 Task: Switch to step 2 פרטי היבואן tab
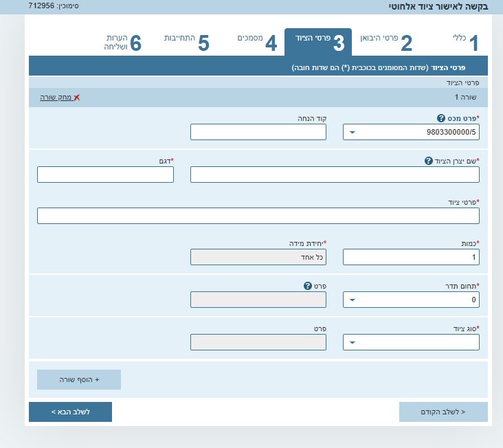387,43
